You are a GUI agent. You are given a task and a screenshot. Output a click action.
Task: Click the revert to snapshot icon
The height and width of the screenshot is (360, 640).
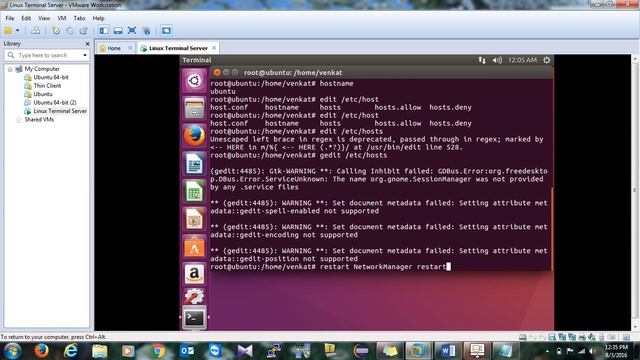click(x=70, y=31)
